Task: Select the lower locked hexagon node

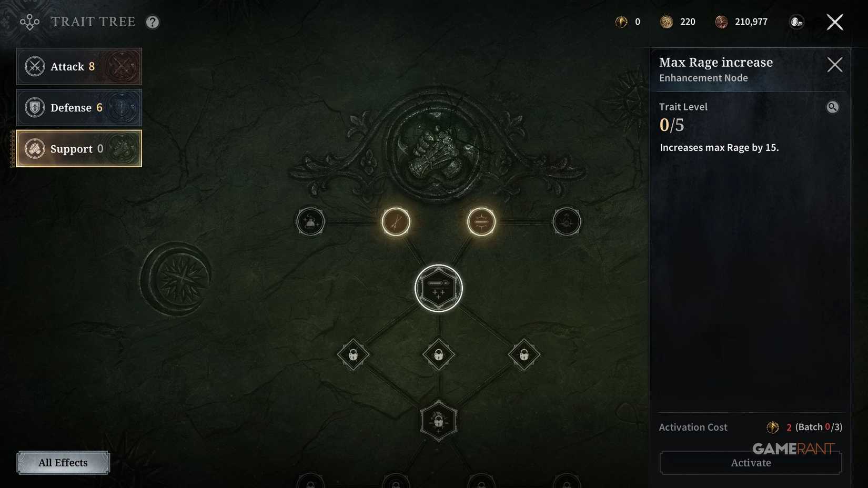Action: pyautogui.click(x=438, y=421)
